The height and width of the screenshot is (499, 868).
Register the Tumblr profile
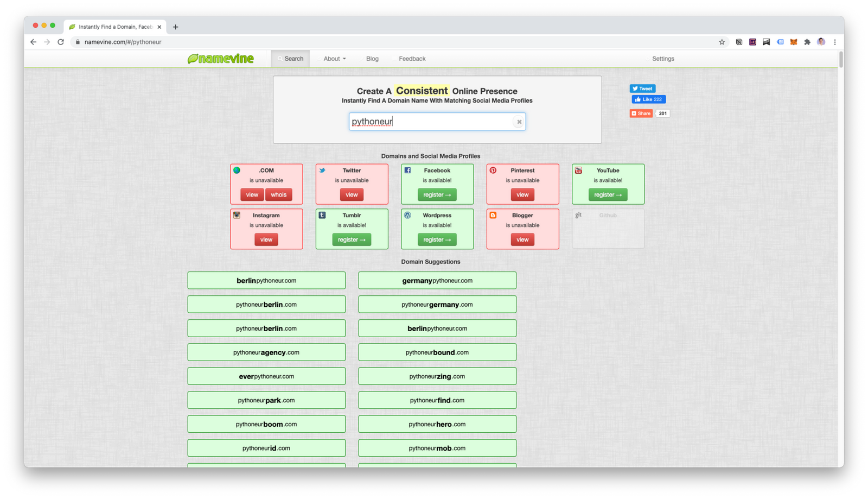point(352,239)
